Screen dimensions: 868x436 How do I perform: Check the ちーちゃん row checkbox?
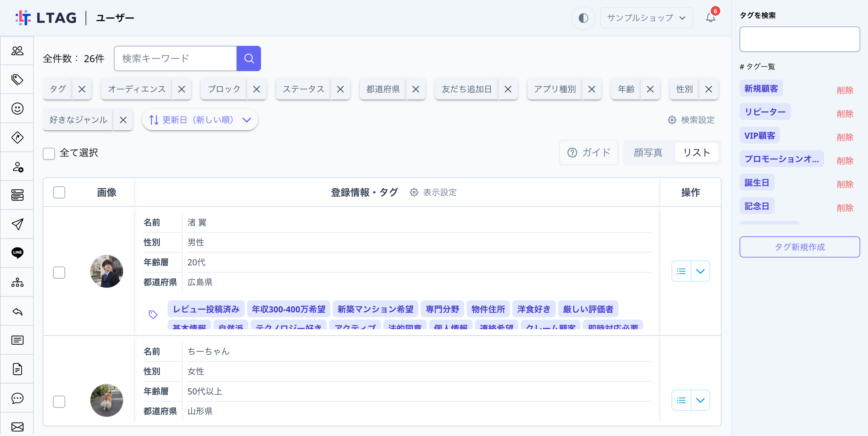click(x=59, y=402)
